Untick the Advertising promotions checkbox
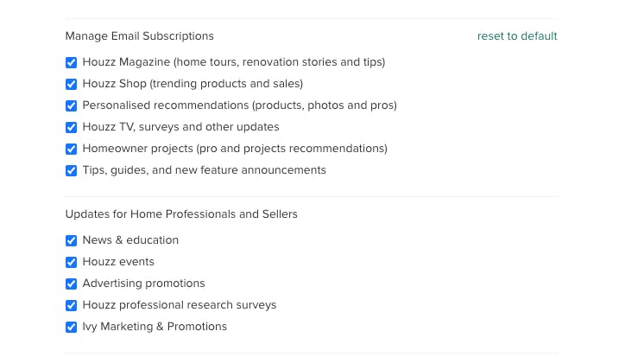The width and height of the screenshot is (644, 357). (71, 284)
